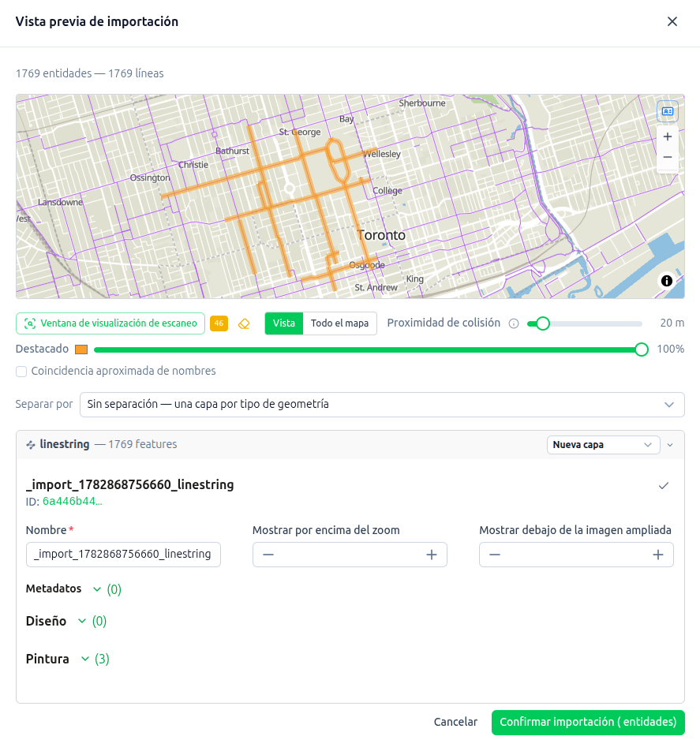
Task: Click the orange 46 collisions badge
Action: point(219,323)
